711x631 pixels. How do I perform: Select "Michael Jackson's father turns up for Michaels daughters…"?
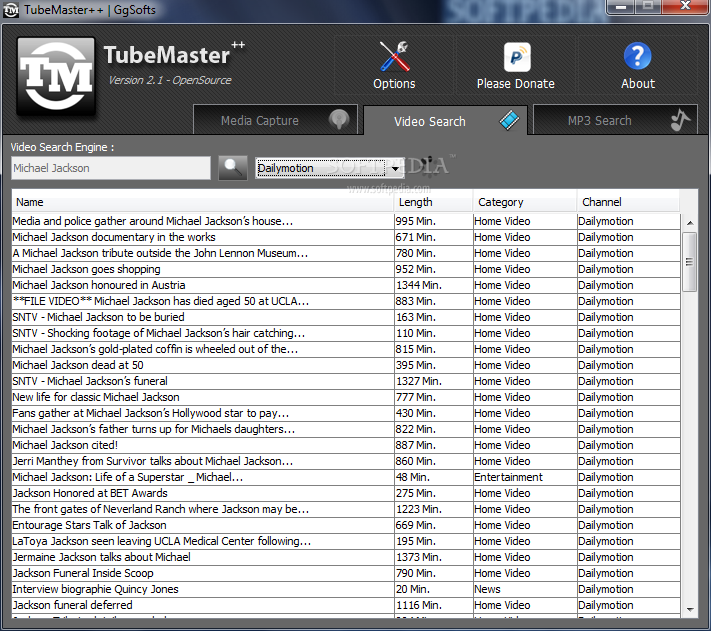tap(346, 429)
